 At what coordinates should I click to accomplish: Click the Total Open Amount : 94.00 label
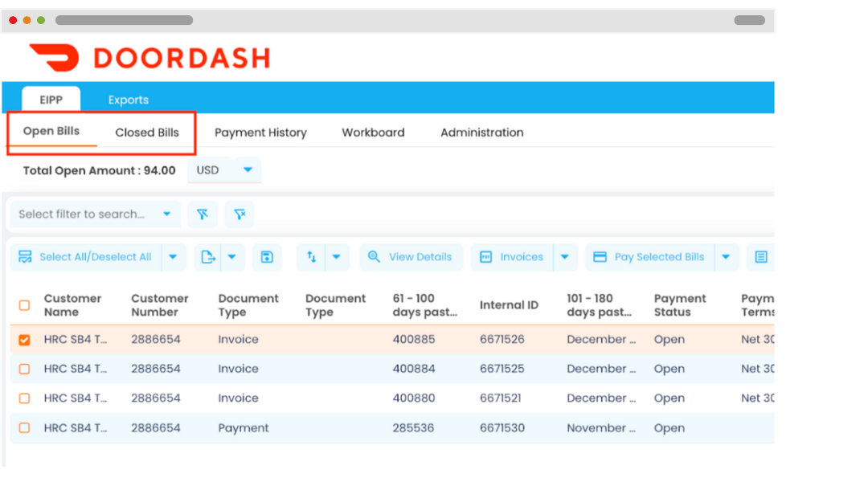point(99,170)
